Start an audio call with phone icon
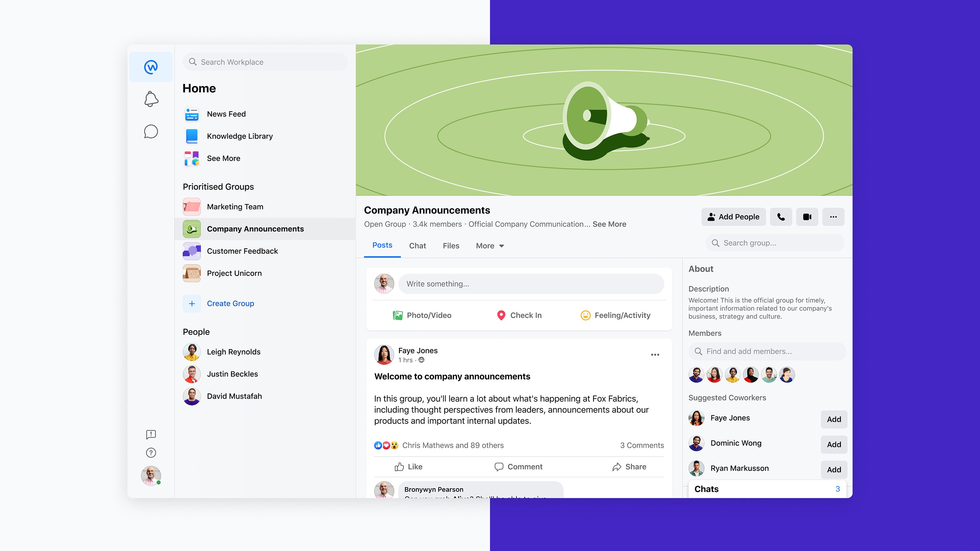Screen dimensions: 980x551 click(781, 217)
